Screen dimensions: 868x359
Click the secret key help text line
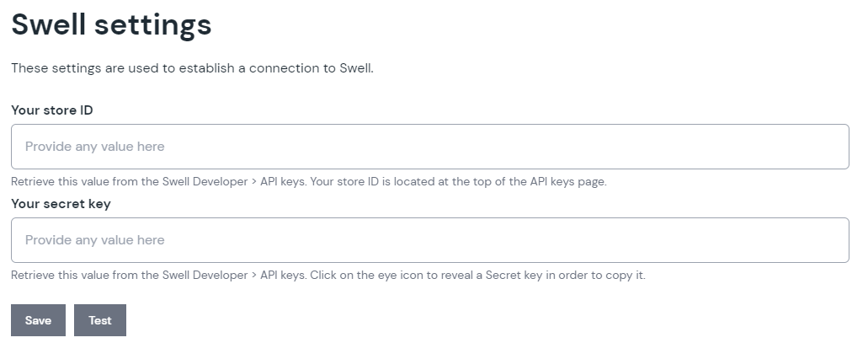(x=327, y=276)
